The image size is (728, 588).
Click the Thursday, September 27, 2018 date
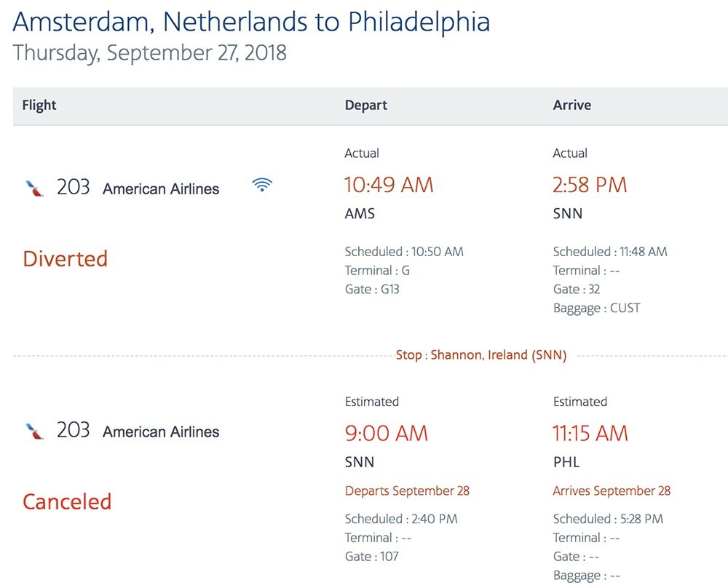(x=149, y=53)
